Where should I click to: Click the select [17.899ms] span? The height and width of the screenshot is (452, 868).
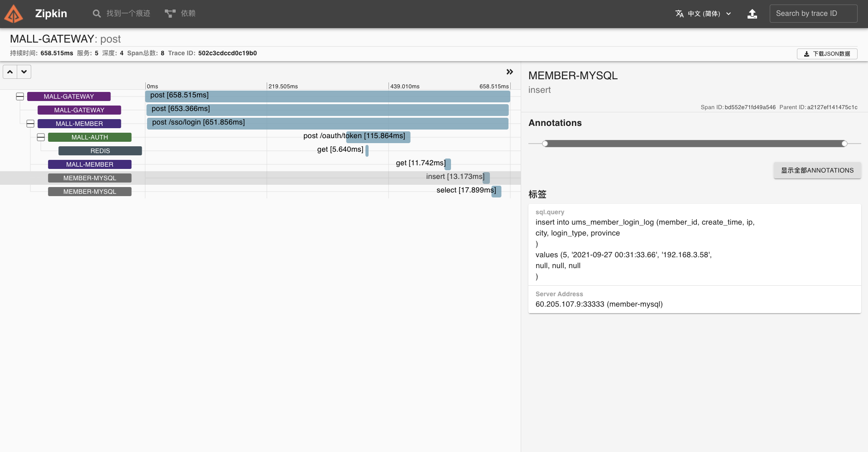click(x=496, y=191)
